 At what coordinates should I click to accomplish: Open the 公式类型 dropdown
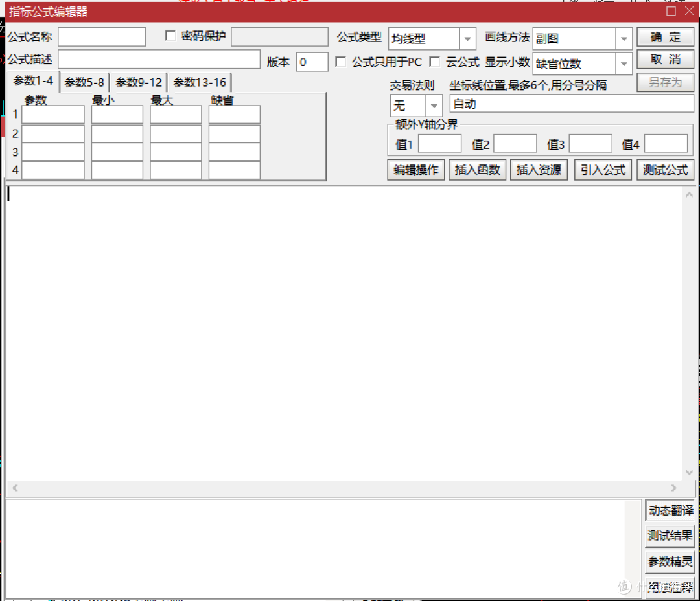[x=467, y=39]
